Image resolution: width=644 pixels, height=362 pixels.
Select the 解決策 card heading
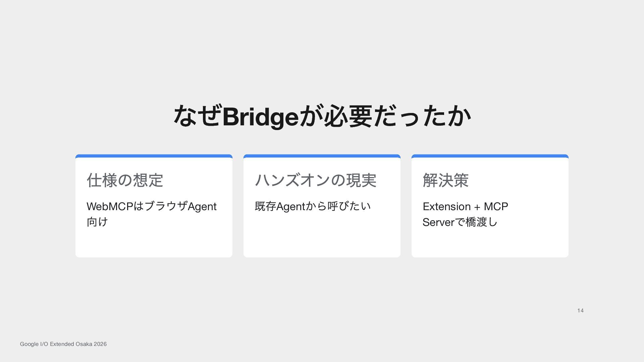(445, 180)
